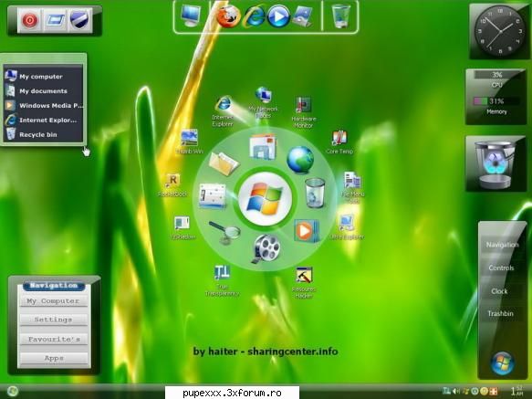Open the Recycle Bin icon in top dock

tap(340, 16)
